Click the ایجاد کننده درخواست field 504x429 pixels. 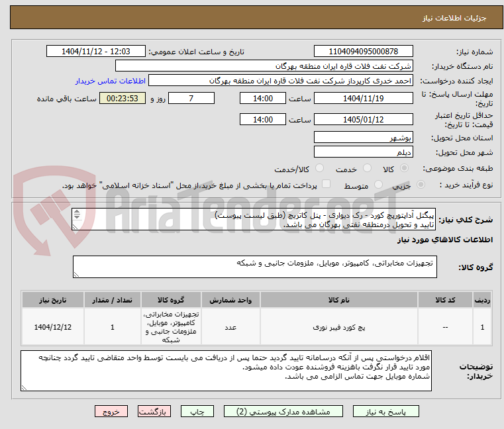(281, 81)
